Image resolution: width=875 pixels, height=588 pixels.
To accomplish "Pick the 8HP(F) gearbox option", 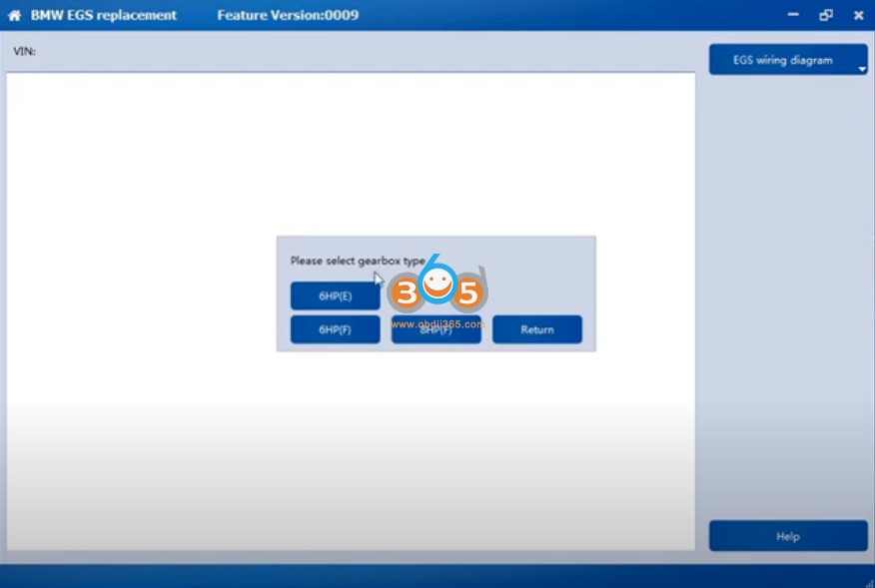I will pyautogui.click(x=436, y=329).
